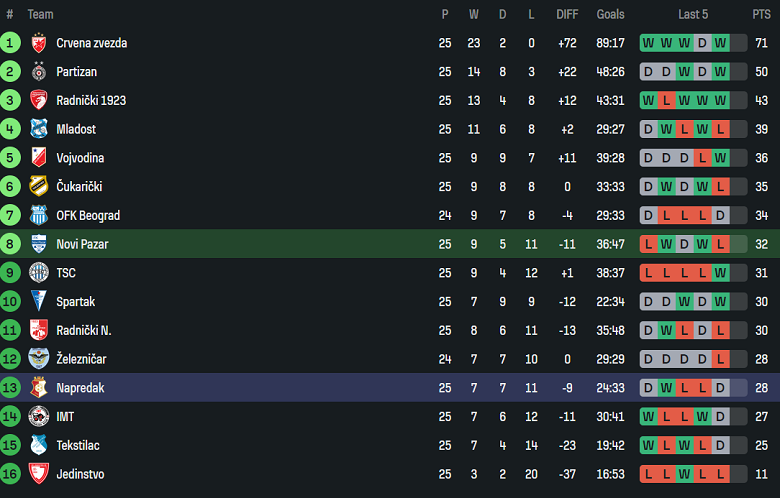Open Tekstilac team name link
780x498 pixels.
[x=78, y=445]
